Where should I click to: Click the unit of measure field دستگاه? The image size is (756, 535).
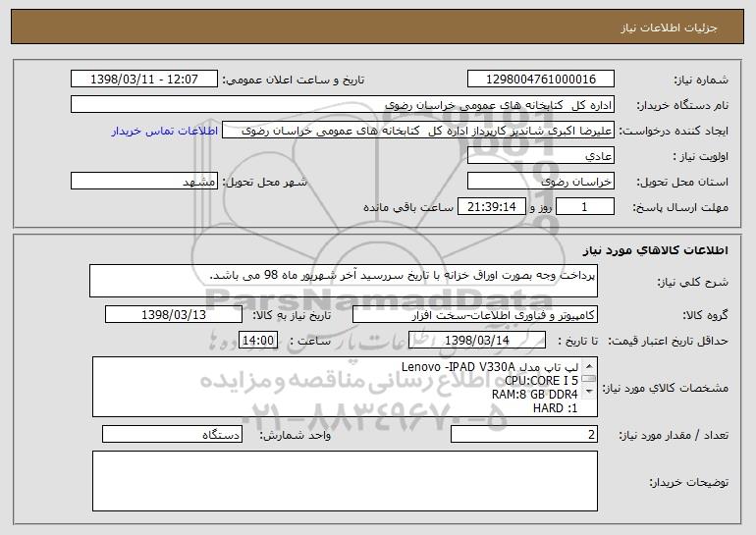(x=172, y=434)
